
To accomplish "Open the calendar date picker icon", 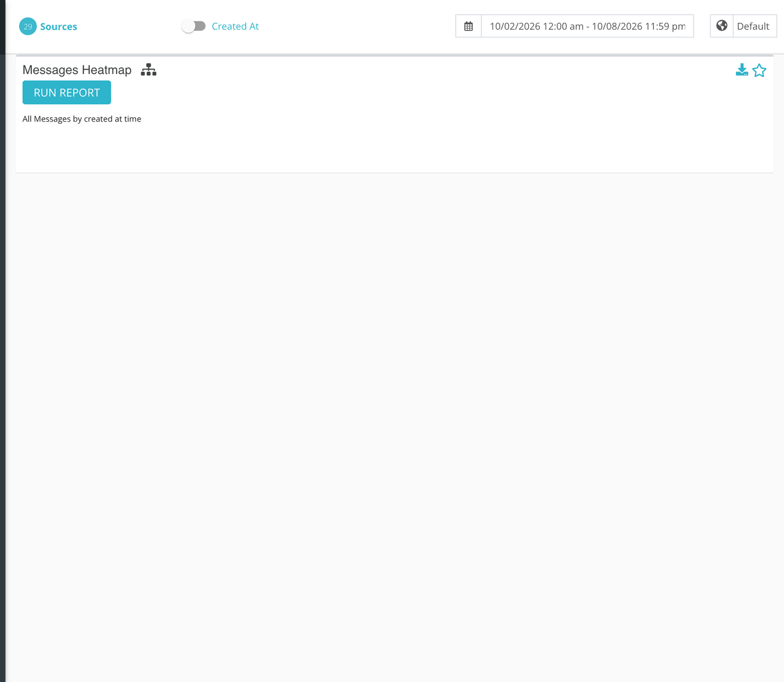I will coord(469,26).
